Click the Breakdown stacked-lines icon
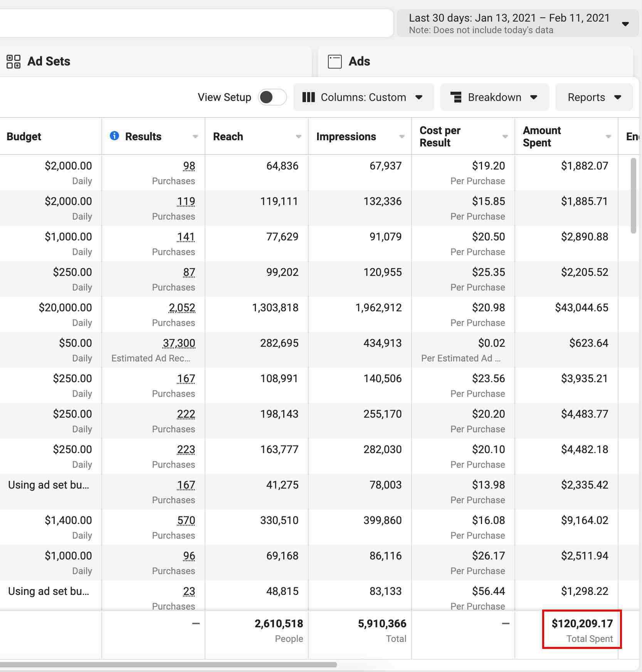 click(x=456, y=97)
